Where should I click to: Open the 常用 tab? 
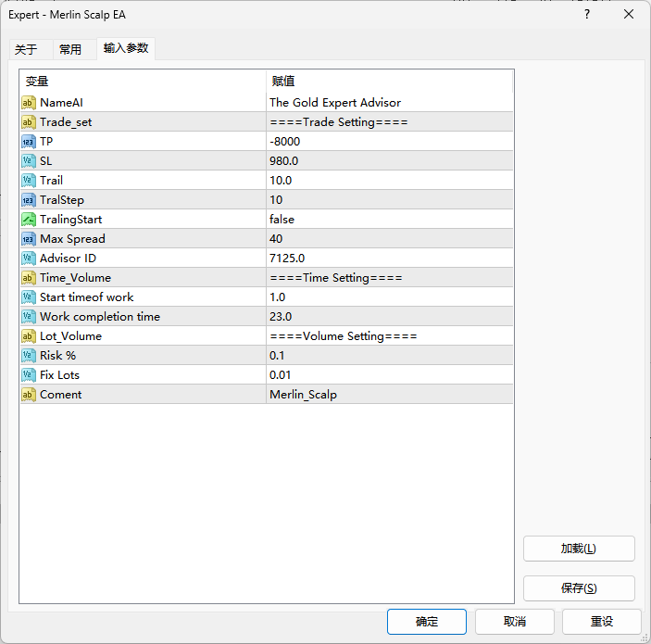click(70, 50)
